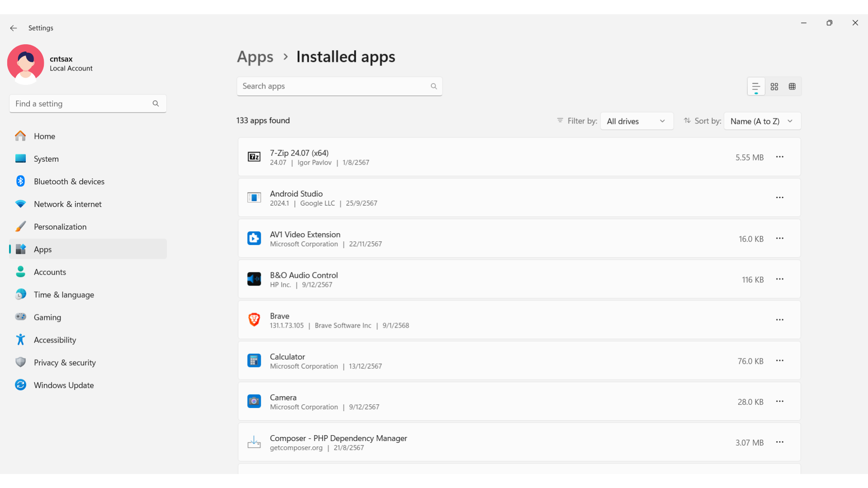The height and width of the screenshot is (488, 868).
Task: Click the Composer installer icon
Action: tap(254, 442)
